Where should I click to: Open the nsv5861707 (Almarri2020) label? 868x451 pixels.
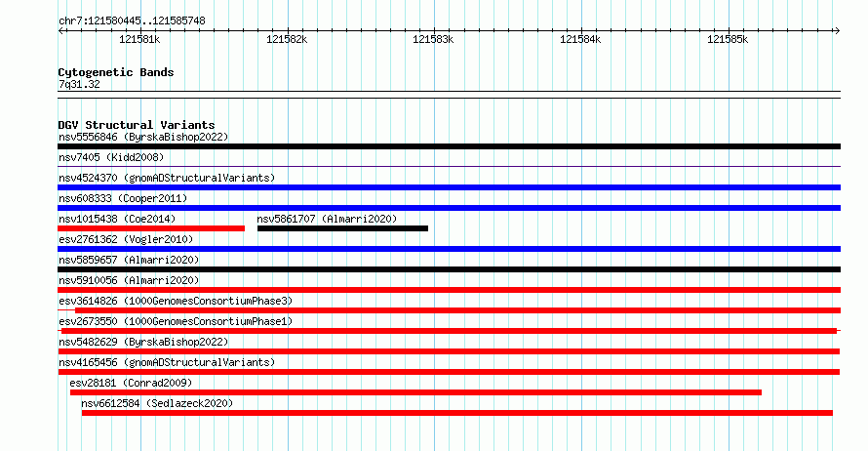[327, 219]
